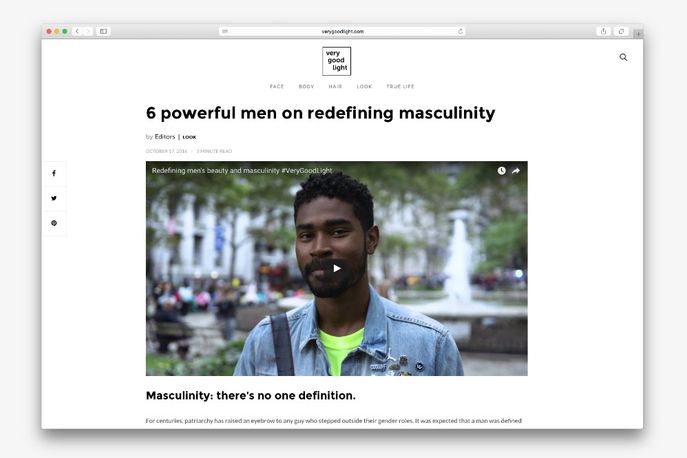Reload the page with the refresh icon

461,31
